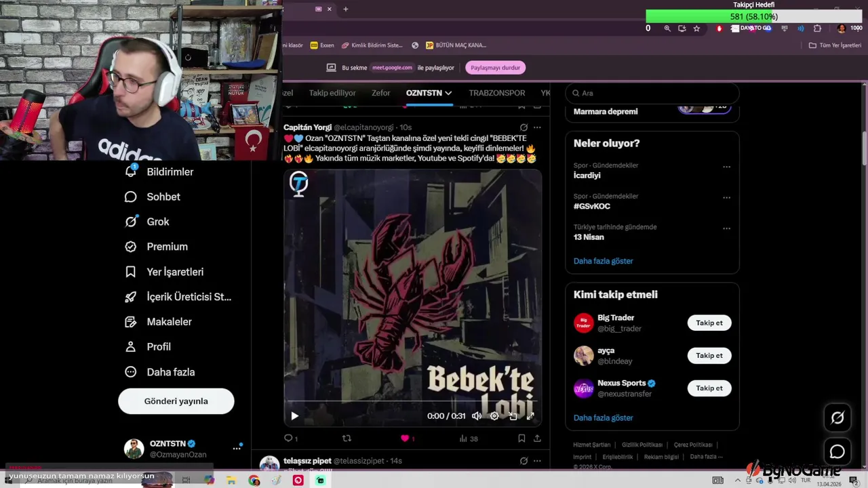
Task: Open the Sohbet chat menu item
Action: pyautogui.click(x=153, y=197)
